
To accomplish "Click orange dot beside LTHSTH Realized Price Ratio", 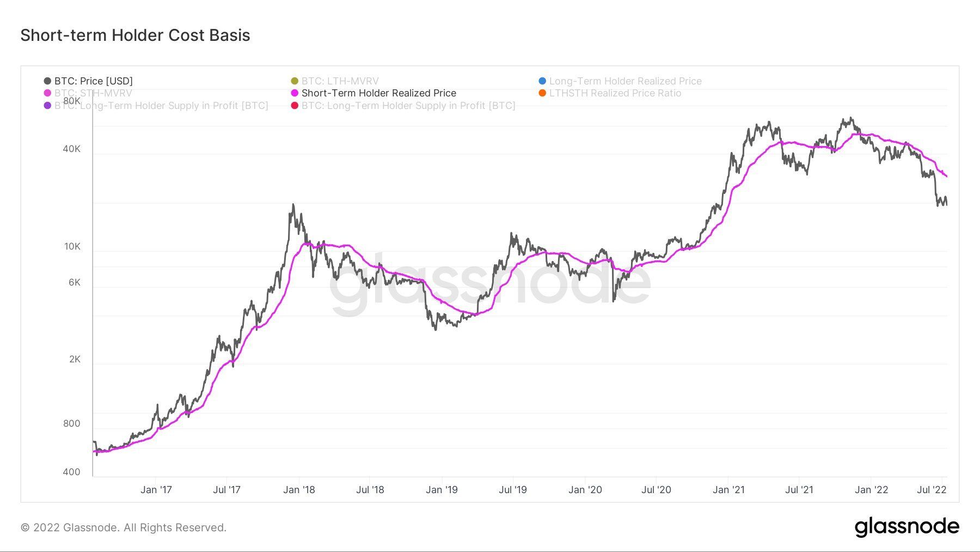I will tap(542, 93).
